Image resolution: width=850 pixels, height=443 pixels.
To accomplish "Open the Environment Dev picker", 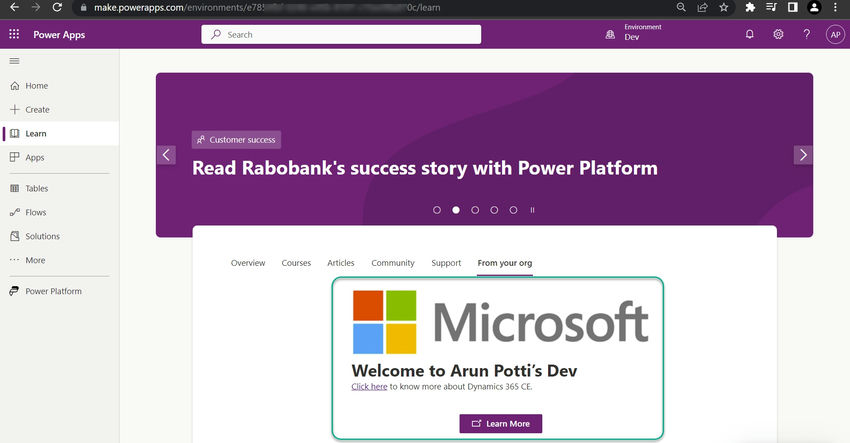I will click(x=633, y=33).
